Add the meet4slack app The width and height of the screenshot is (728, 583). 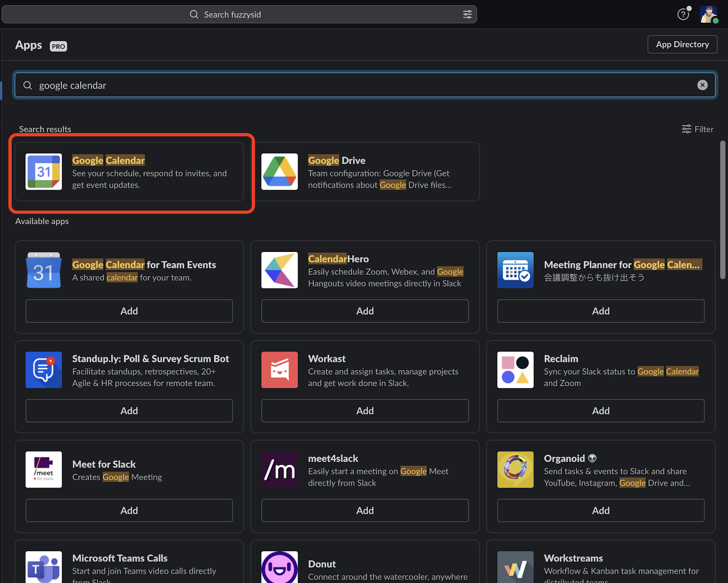[365, 510]
